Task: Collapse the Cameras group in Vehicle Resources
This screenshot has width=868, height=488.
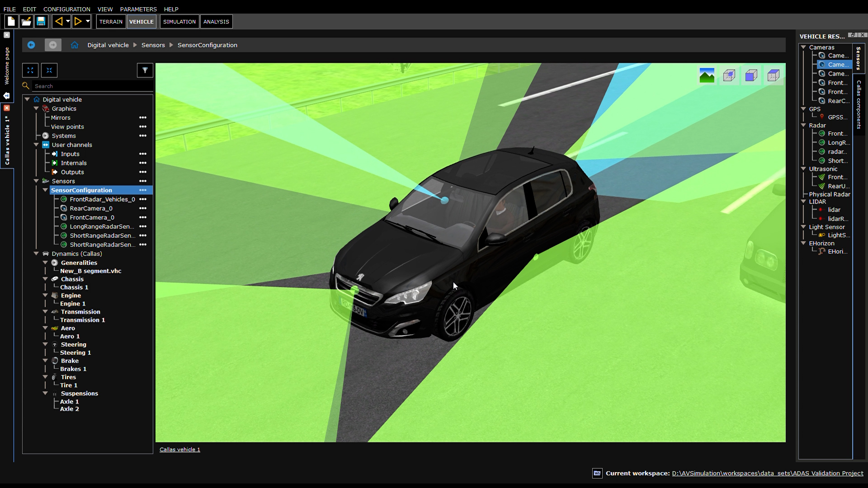Action: click(803, 47)
